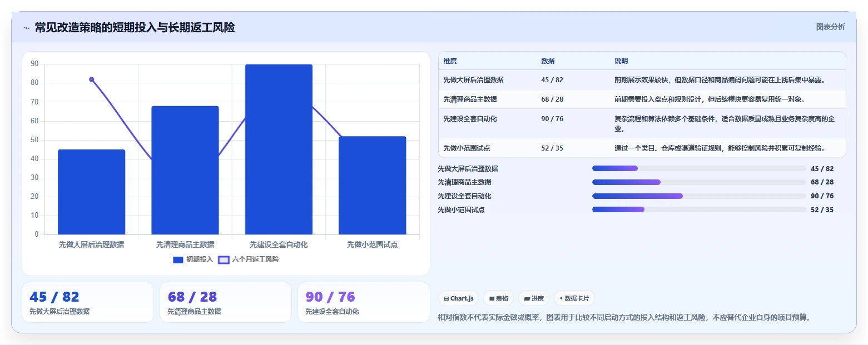
Task: Click the 表格 tag chip
Action: [x=499, y=298]
